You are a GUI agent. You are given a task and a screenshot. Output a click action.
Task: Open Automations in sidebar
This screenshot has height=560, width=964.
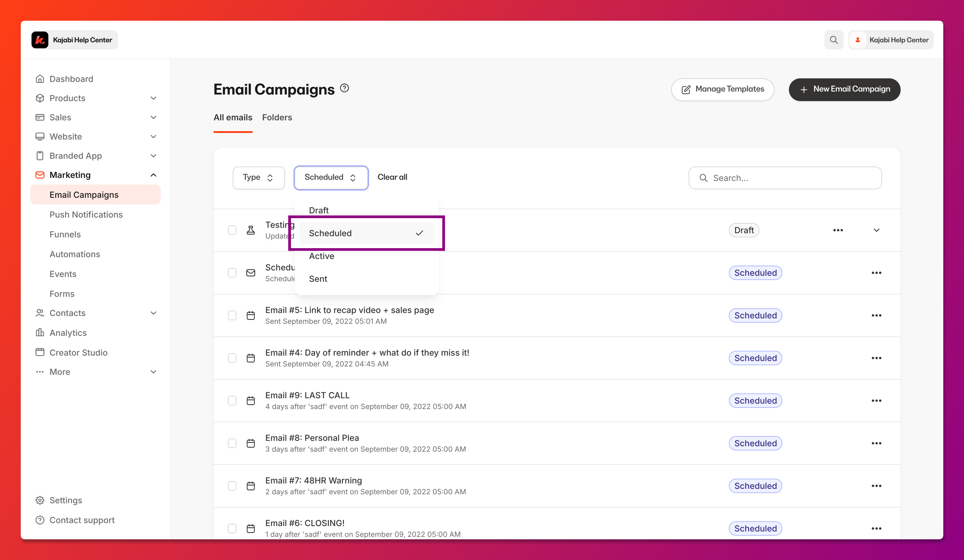pos(74,254)
